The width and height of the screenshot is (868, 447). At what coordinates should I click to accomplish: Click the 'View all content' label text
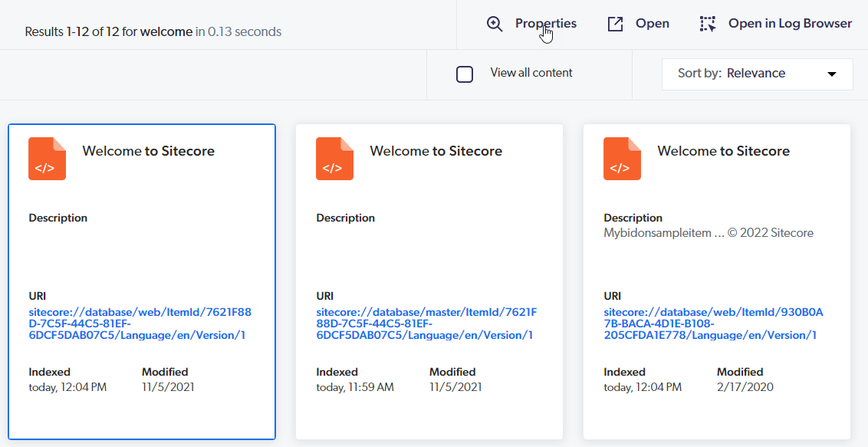click(x=531, y=73)
